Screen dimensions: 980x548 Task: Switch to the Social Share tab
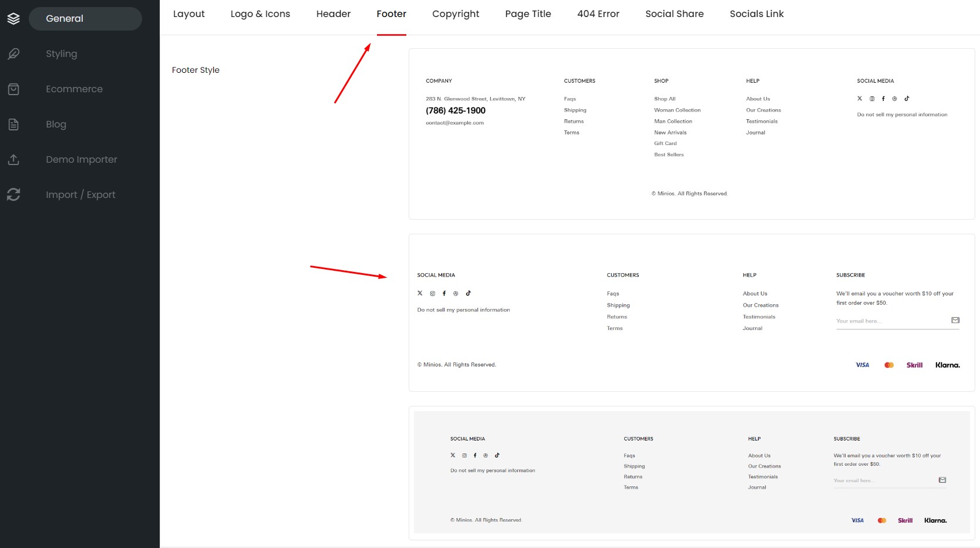pyautogui.click(x=675, y=14)
